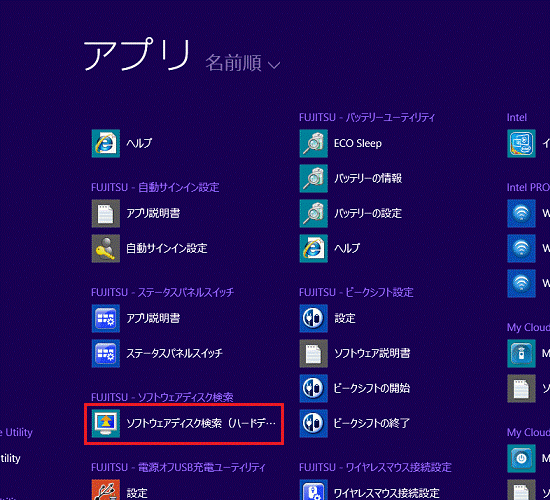Open the バッテリーの設定 app

[x=351, y=213]
